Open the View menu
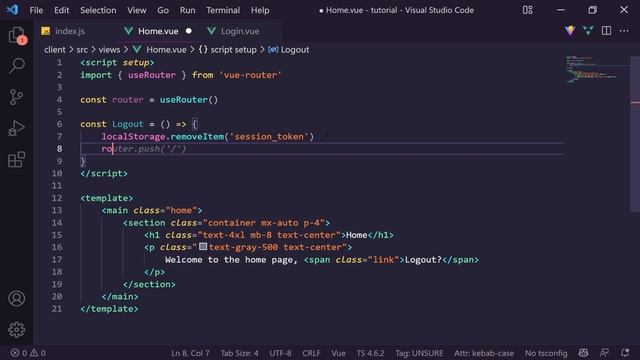640x360 pixels. pyautogui.click(x=136, y=10)
